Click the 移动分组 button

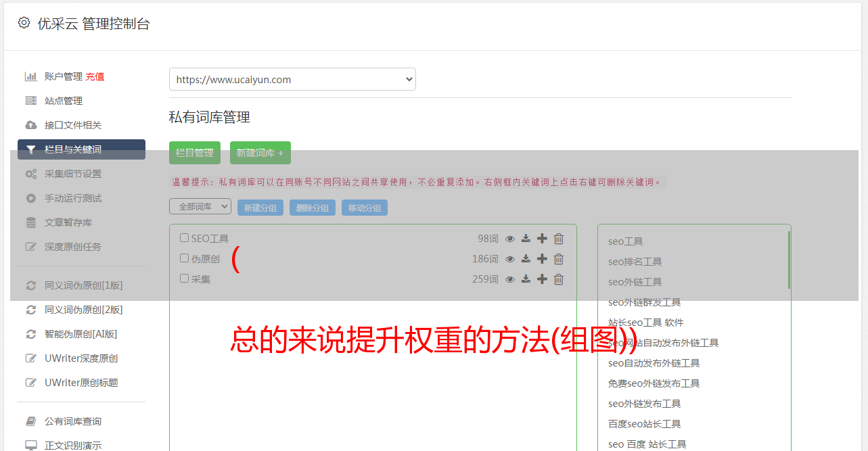(365, 208)
